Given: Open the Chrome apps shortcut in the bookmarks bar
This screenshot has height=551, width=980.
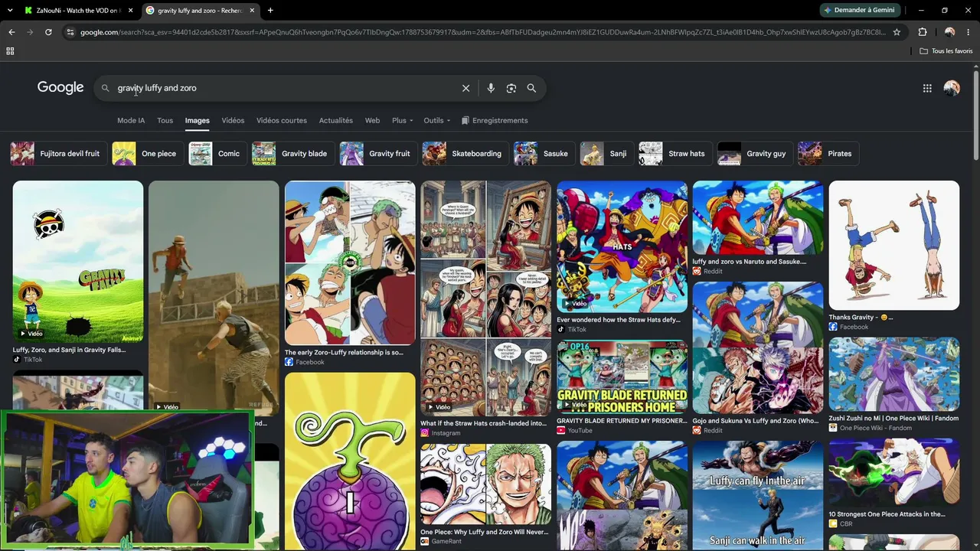Looking at the screenshot, I should tap(10, 51).
